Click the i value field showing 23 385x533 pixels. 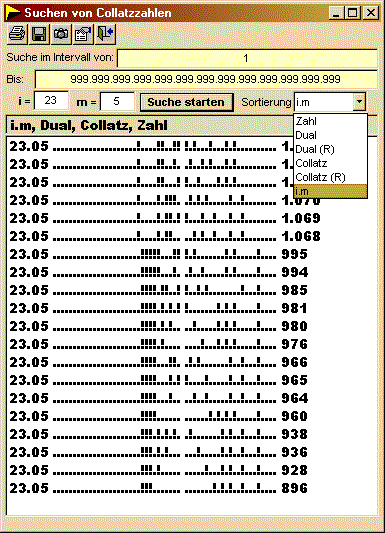click(x=51, y=101)
